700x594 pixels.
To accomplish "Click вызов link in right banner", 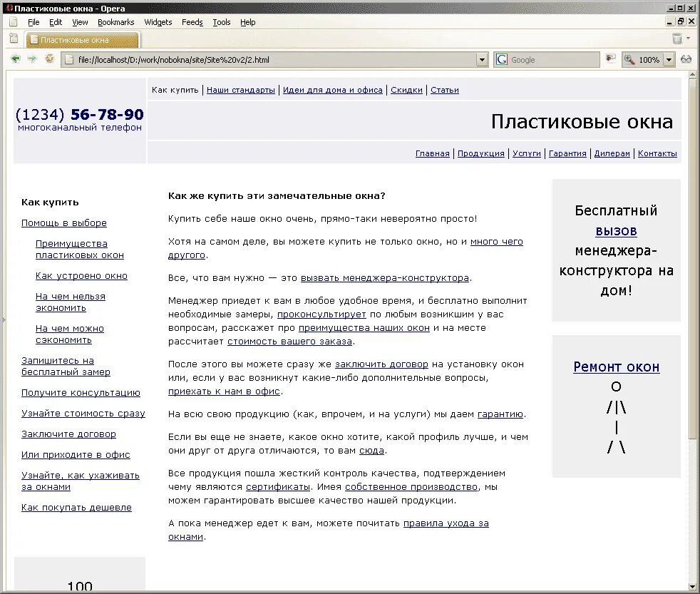I will tap(616, 231).
